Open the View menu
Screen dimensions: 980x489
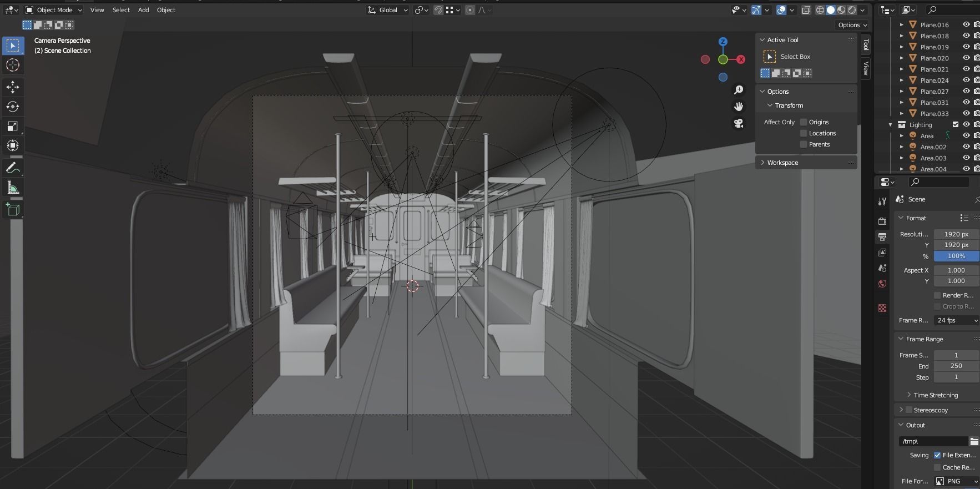point(97,10)
